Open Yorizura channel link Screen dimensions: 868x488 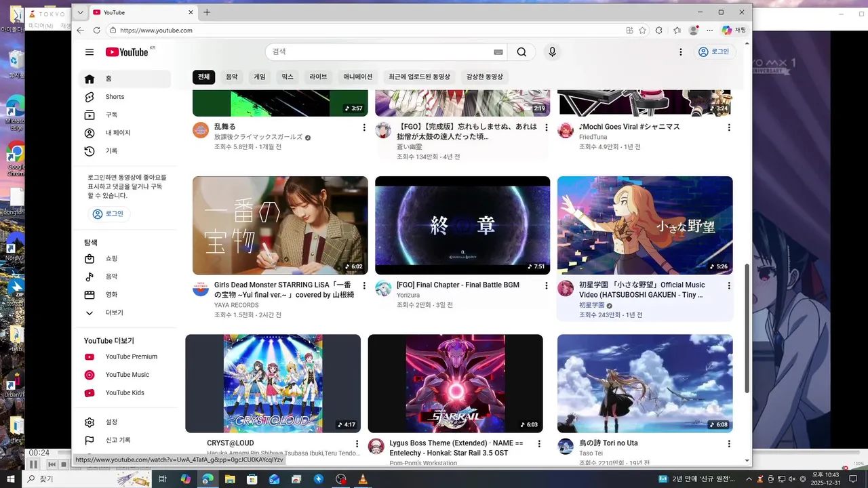tap(408, 296)
